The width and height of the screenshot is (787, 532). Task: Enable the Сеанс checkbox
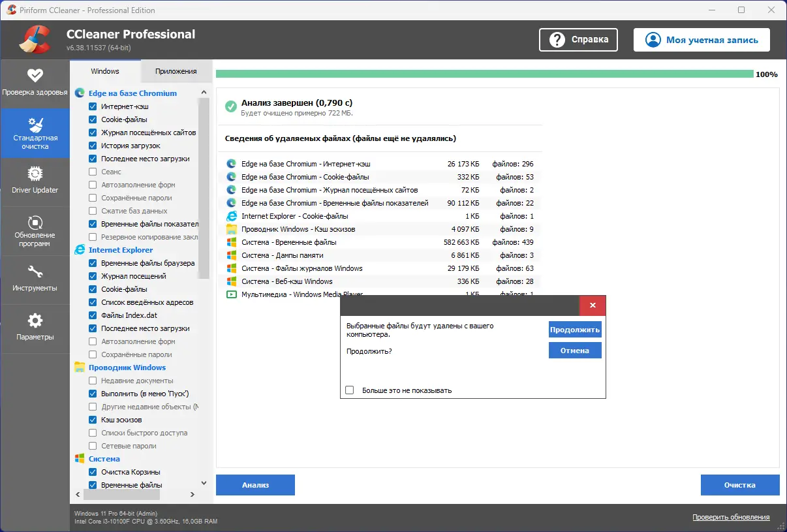point(93,172)
